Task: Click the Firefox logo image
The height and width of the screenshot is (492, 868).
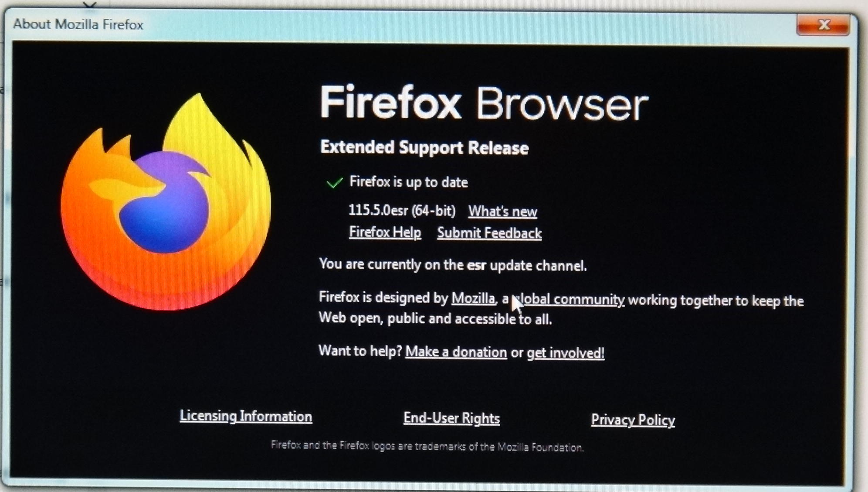Action: tap(166, 202)
